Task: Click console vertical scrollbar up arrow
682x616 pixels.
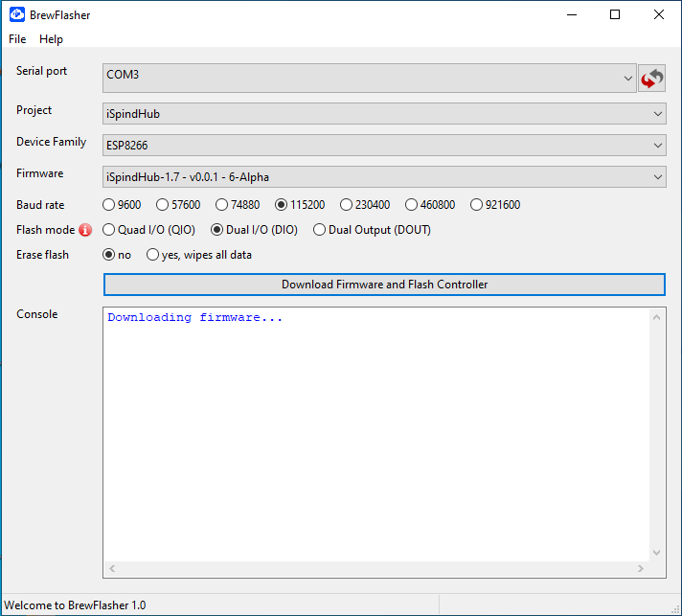Action: tap(657, 317)
